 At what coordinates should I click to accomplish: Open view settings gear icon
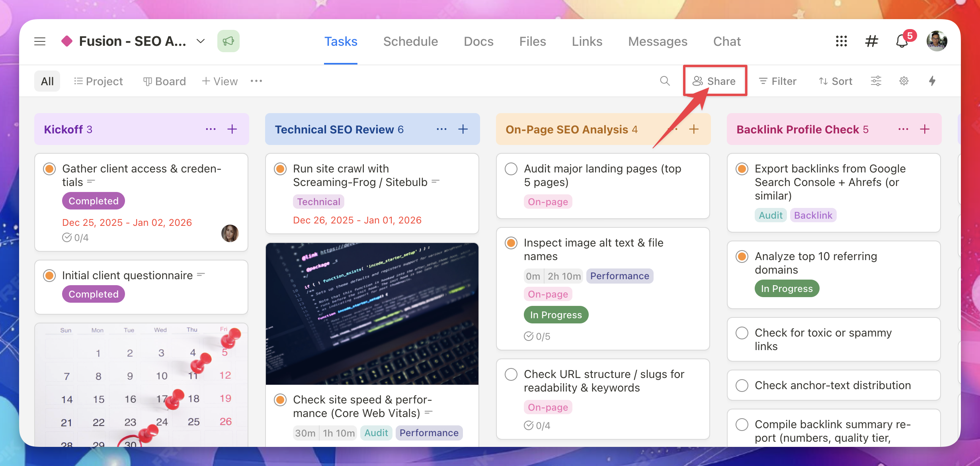tap(904, 81)
